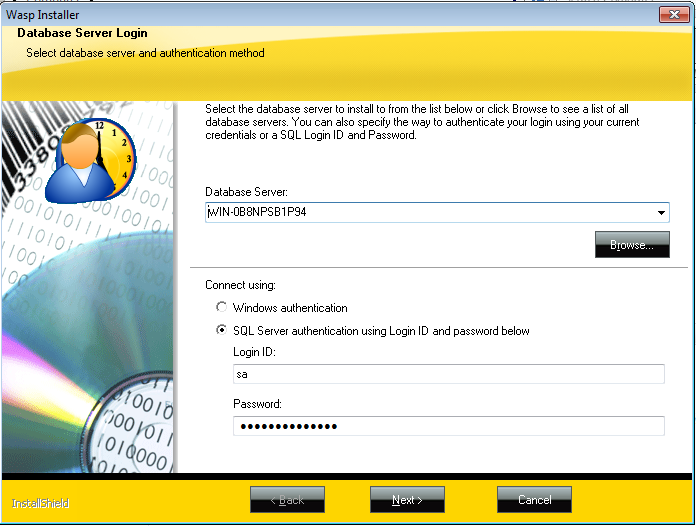Click the 'Password:' label
The height and width of the screenshot is (526, 696).
pos(257,404)
